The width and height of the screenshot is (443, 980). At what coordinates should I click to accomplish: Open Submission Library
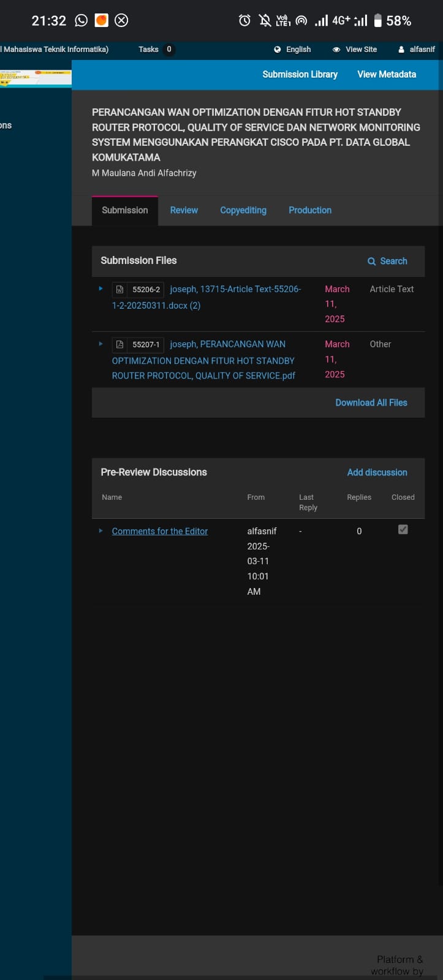pos(300,74)
